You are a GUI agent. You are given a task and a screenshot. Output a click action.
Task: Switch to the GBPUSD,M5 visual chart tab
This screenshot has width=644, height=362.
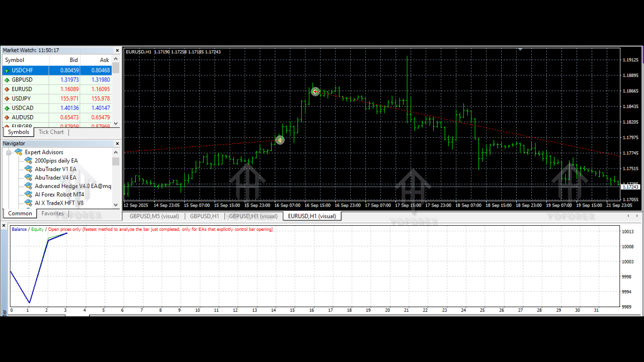coord(154,216)
